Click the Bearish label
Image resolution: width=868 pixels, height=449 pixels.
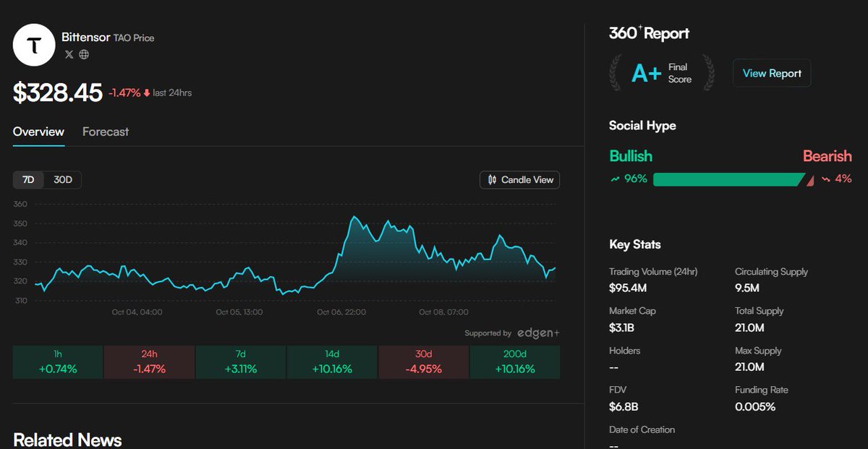coord(827,156)
